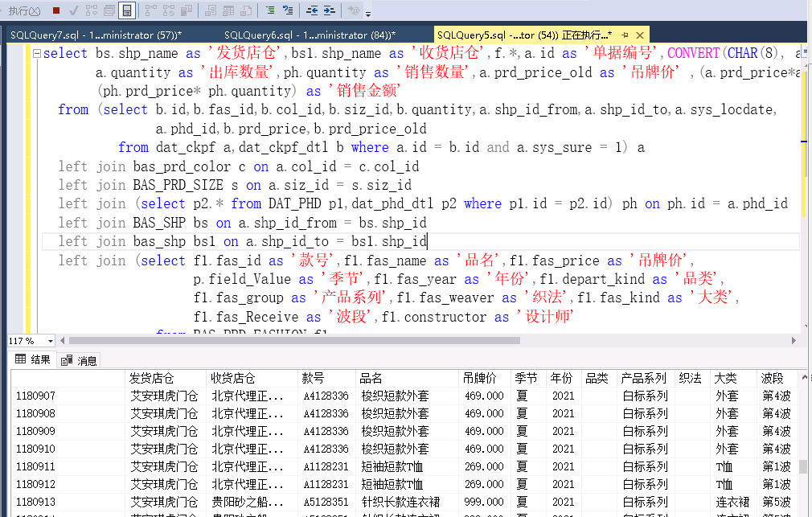Close the SQLQuery5.sql tab
Viewport: 812px width, 517px height.
pos(640,35)
